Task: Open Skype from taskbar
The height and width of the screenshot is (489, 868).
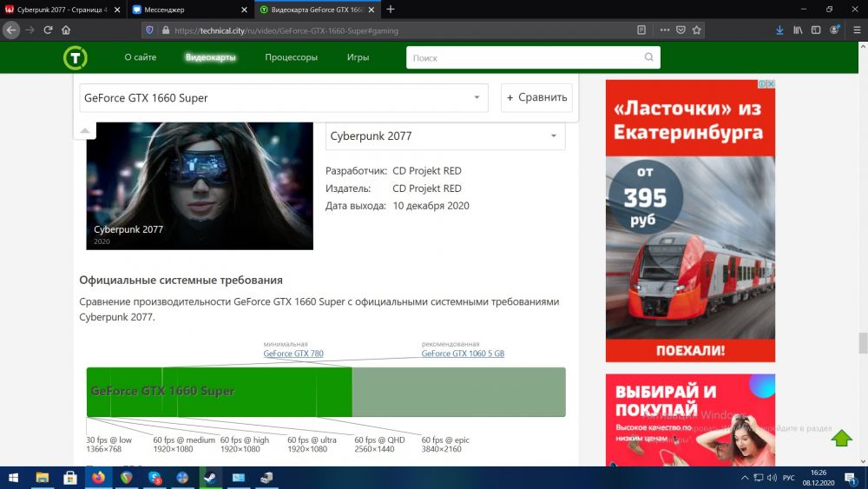Action: [155, 478]
